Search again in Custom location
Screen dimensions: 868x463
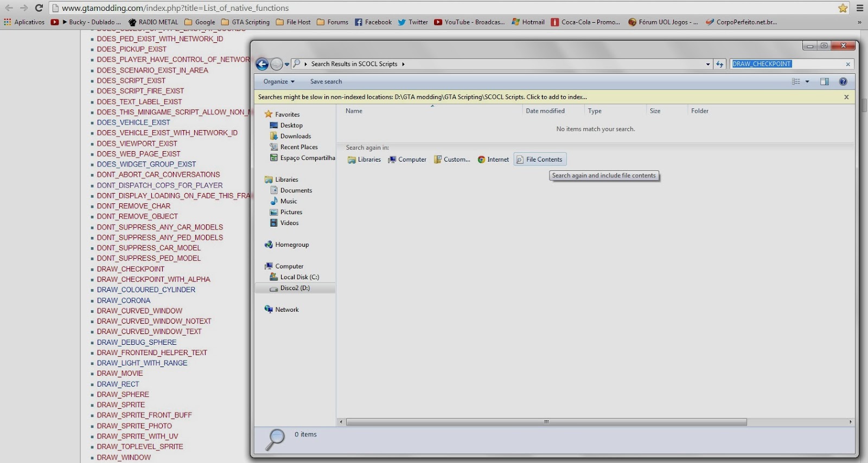[x=452, y=159]
